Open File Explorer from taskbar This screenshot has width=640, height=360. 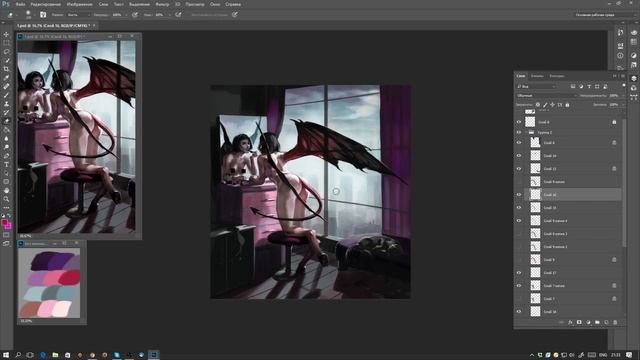(55, 355)
